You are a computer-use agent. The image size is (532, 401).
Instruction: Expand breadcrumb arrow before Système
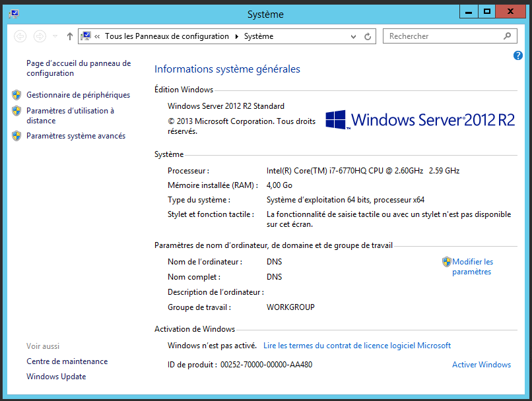pos(236,36)
